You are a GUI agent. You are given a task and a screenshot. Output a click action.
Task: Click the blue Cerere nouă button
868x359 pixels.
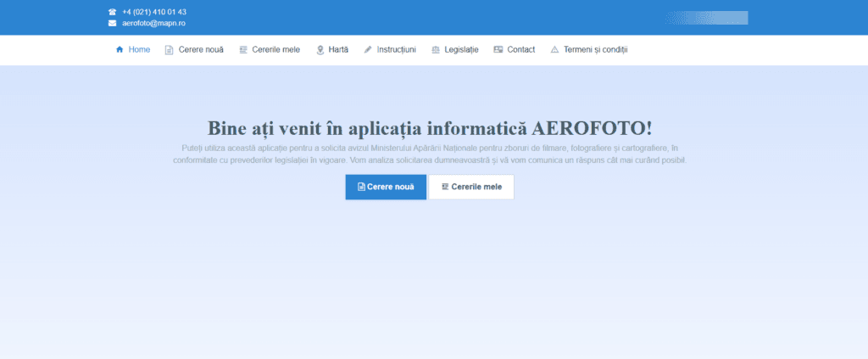pos(386,187)
